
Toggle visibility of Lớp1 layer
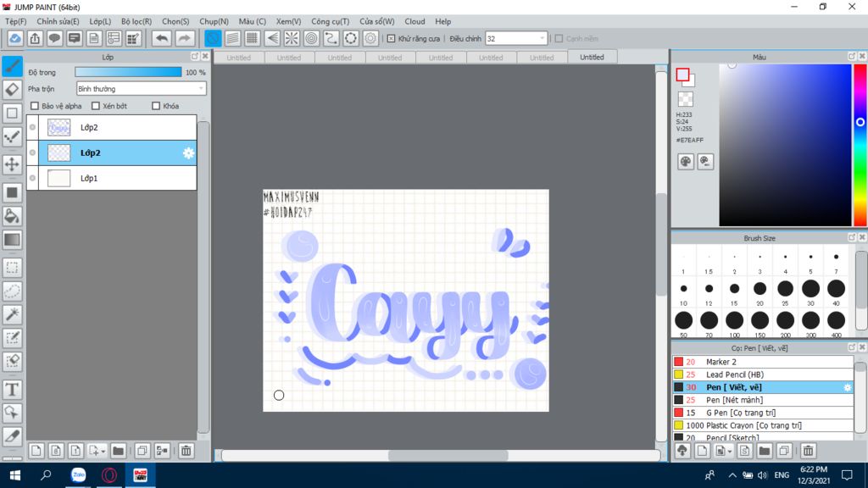[x=33, y=178]
